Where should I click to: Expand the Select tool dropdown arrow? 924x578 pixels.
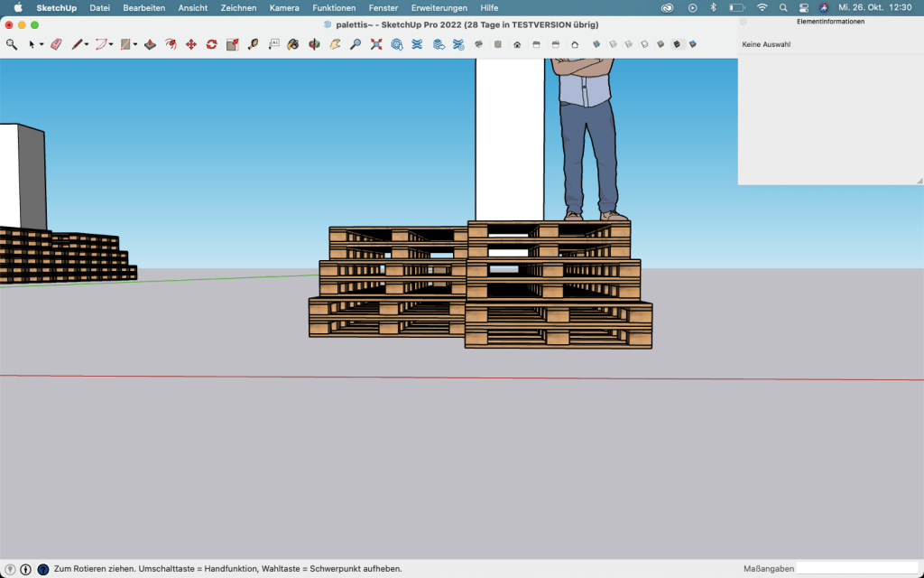click(x=42, y=44)
